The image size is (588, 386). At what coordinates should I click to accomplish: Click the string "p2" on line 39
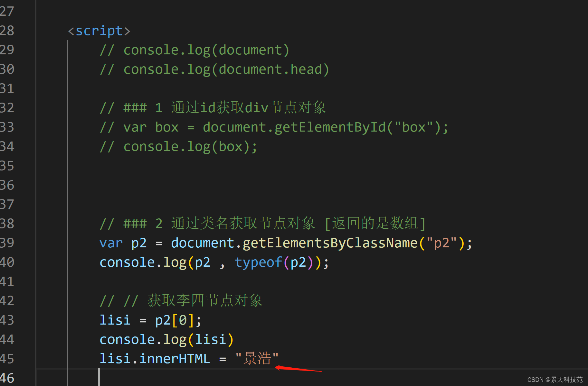tap(441, 243)
